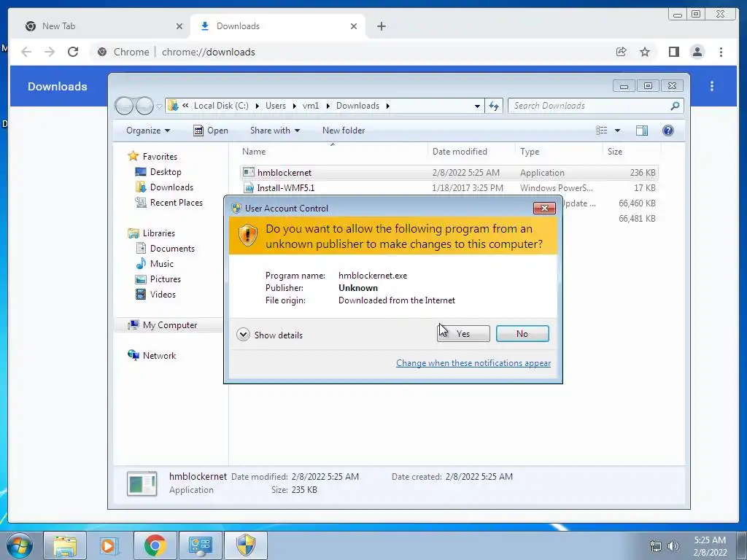The height and width of the screenshot is (560, 747).
Task: Sort by the Size column header
Action: [631, 152]
